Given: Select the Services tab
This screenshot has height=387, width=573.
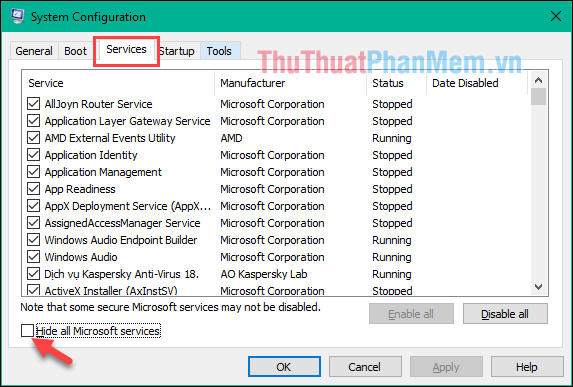Looking at the screenshot, I should coord(126,49).
